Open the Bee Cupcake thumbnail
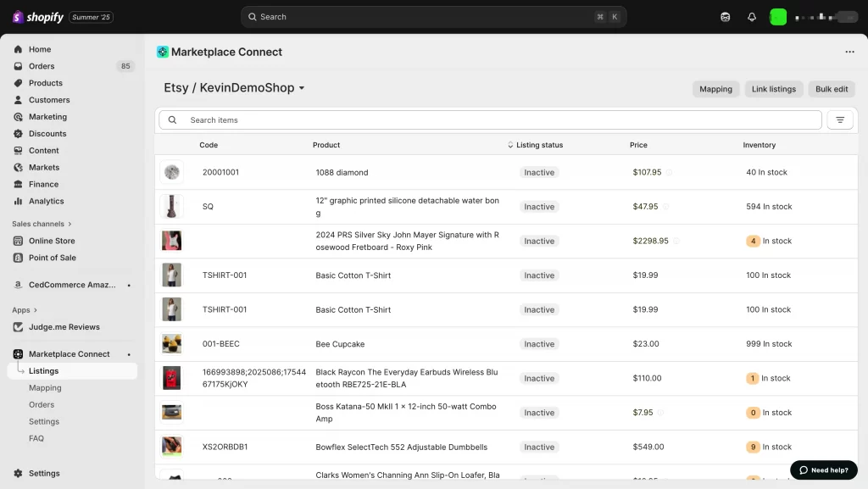 coord(171,344)
